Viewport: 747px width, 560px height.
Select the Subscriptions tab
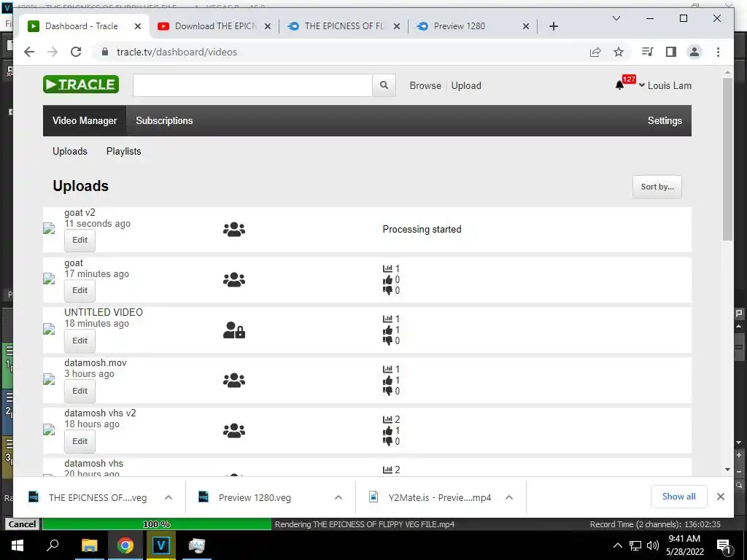164,120
